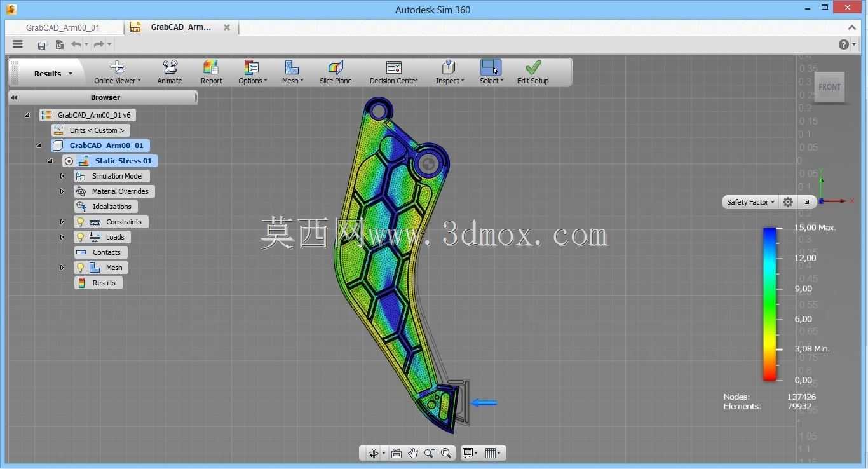The width and height of the screenshot is (868, 469).
Task: Click the 3,08 Min. legend marker
Action: tap(812, 349)
